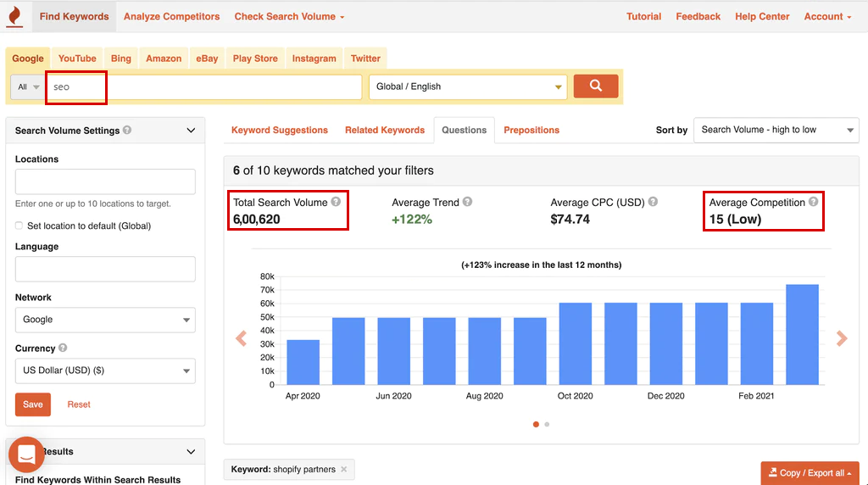Open the chat support bubble
The image size is (868, 485).
[26, 454]
